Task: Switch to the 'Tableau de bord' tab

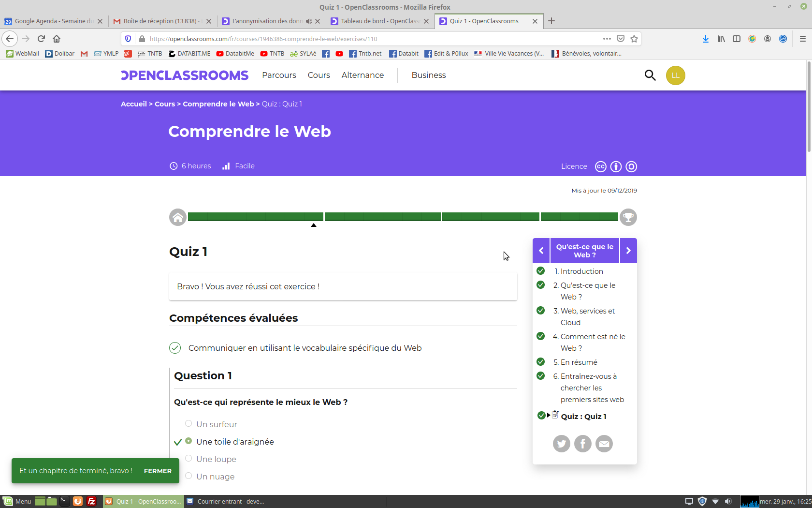Action: [x=379, y=21]
